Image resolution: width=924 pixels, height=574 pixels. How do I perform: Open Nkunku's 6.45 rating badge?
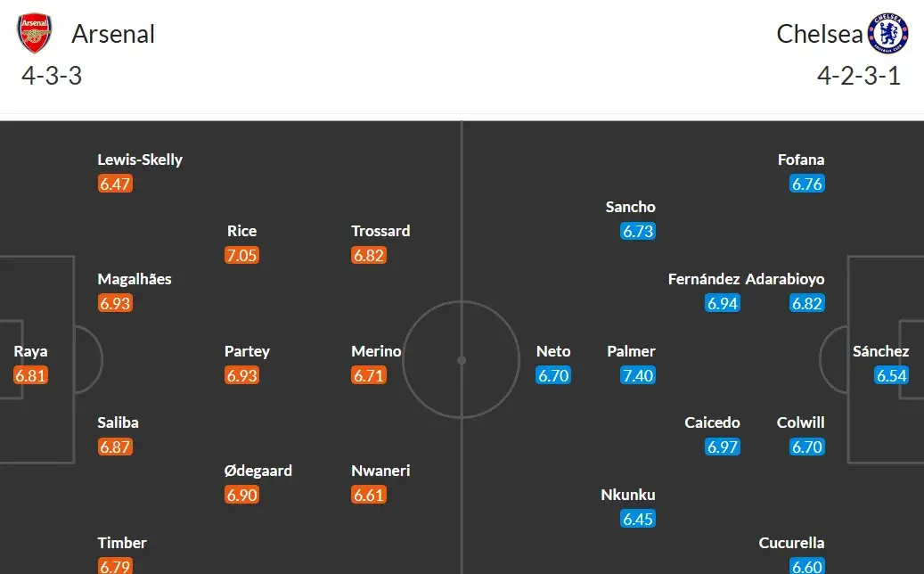pos(638,519)
